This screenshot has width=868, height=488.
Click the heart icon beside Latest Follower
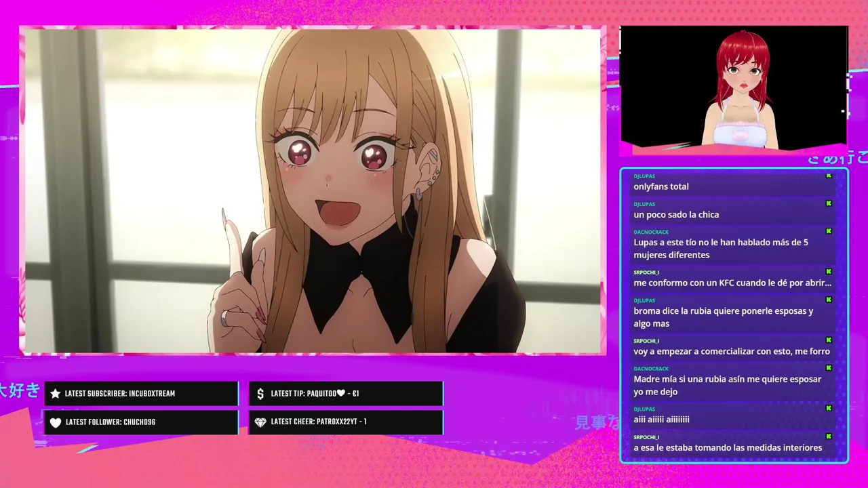[x=56, y=422]
